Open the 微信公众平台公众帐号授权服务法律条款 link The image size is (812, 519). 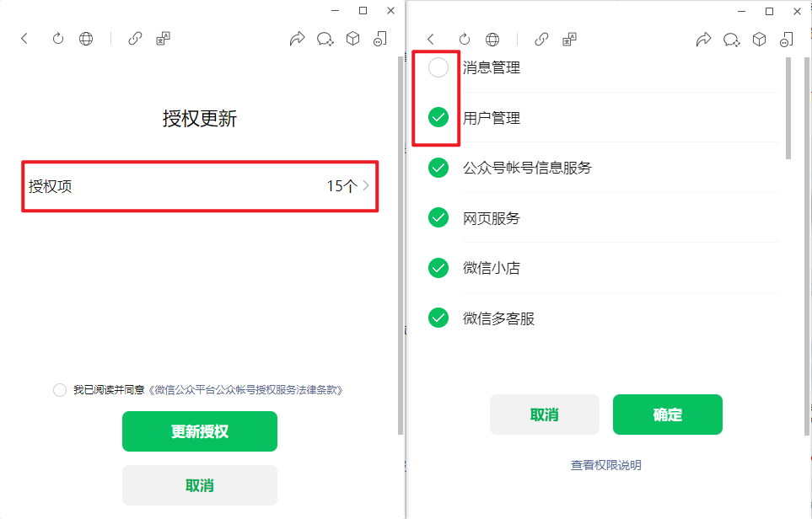[245, 390]
